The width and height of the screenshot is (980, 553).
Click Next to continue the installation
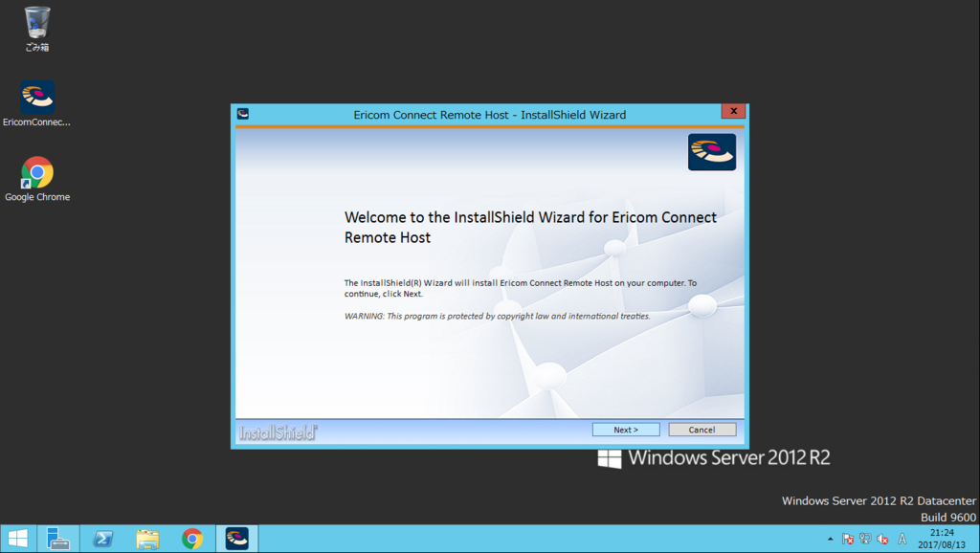(626, 430)
